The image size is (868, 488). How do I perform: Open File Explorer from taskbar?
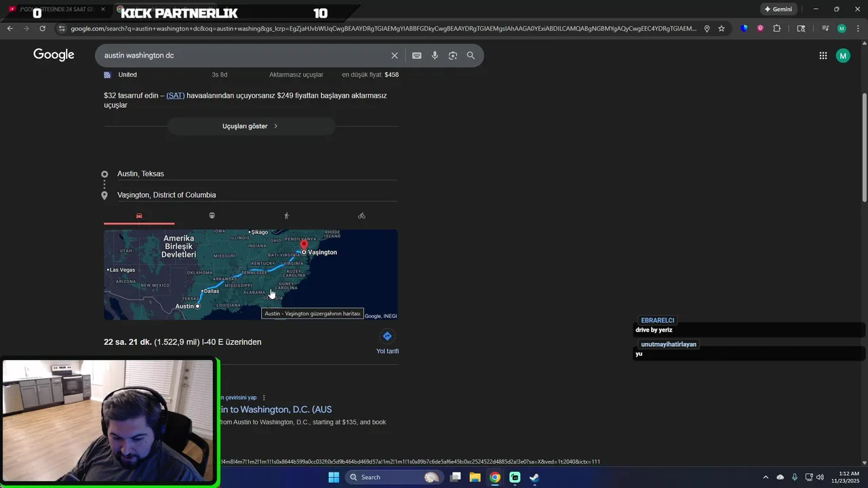(475, 477)
